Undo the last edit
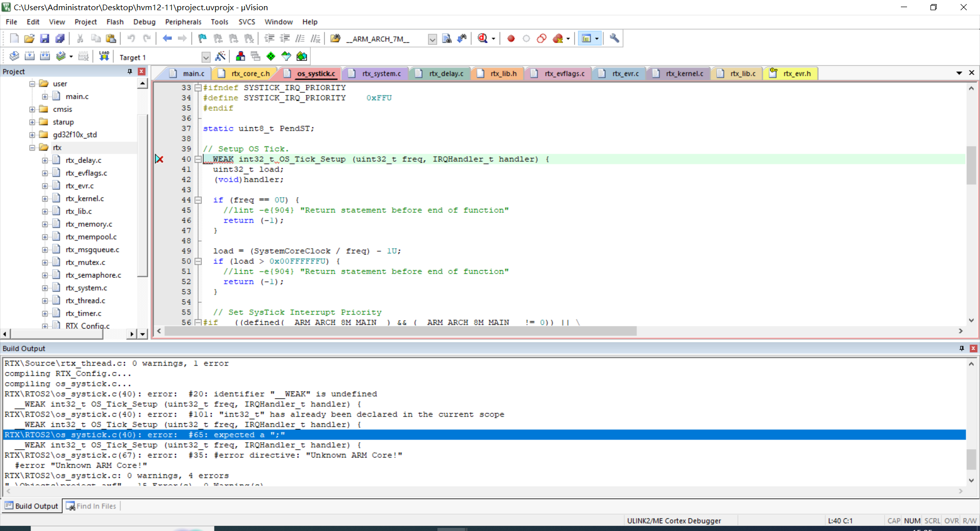Screen dimensions: 980x531 (x=131, y=38)
